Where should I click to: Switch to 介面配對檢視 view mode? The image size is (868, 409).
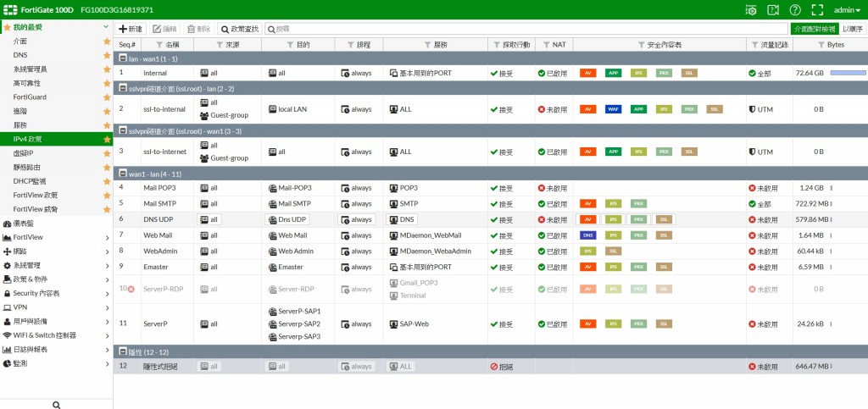click(815, 29)
